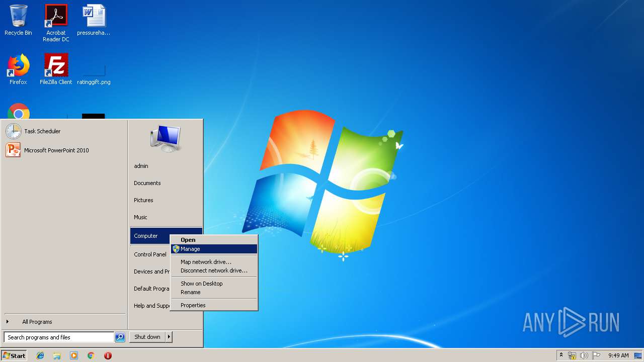Open Properties from the context menu
This screenshot has width=644, height=362.
[214, 305]
